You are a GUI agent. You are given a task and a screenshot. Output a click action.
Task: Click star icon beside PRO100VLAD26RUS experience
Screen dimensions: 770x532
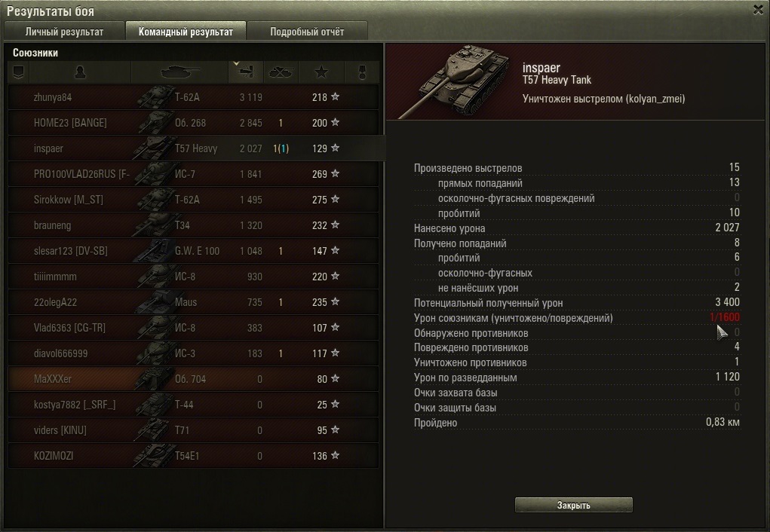[335, 174]
